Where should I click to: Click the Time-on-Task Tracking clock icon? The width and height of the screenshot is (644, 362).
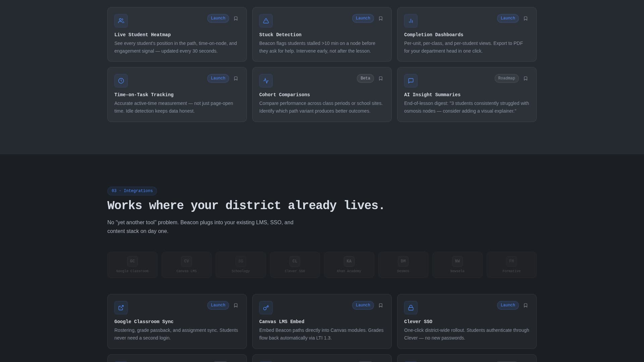(121, 81)
